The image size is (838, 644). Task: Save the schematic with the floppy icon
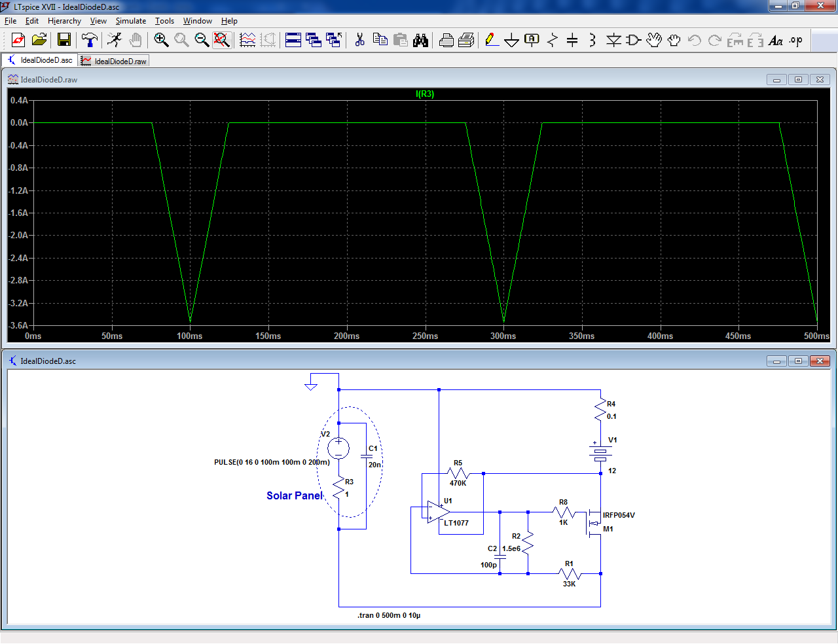pos(64,41)
